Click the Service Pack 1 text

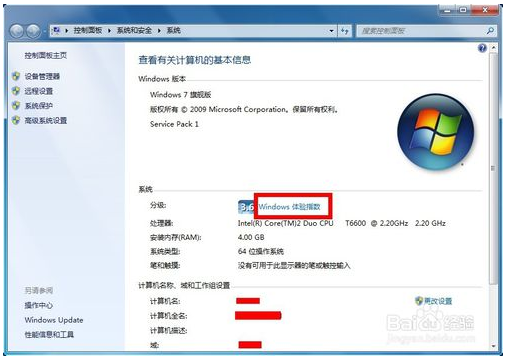[x=174, y=124]
